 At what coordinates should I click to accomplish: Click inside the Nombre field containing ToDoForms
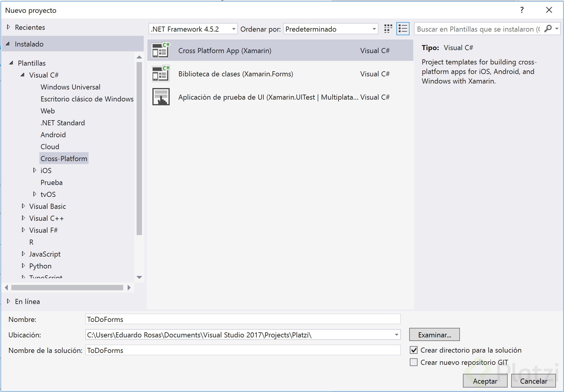pos(209,319)
